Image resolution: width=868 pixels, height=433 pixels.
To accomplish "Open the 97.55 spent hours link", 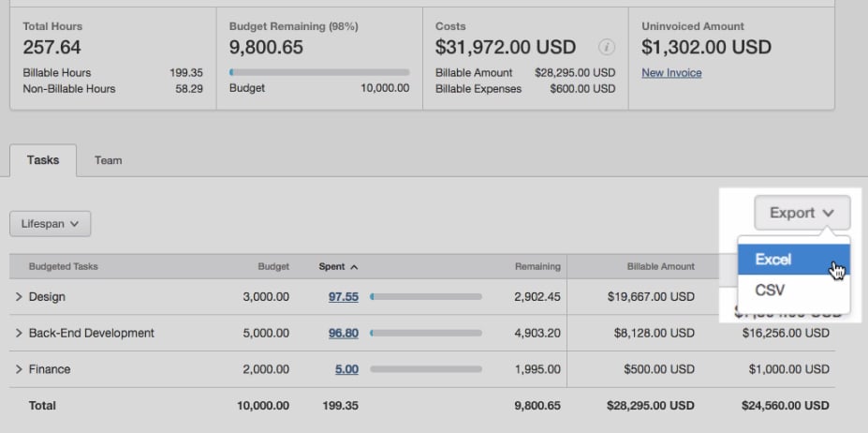I will click(x=343, y=297).
